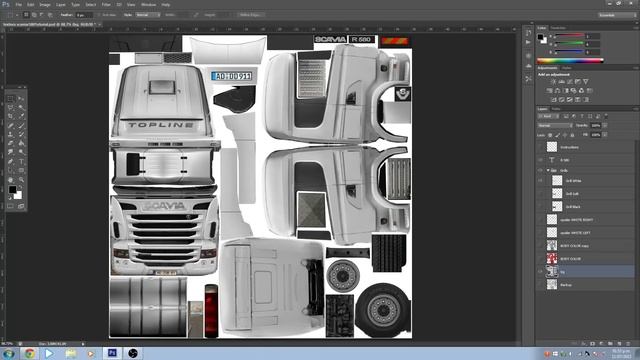
Task: Click the Feather input field
Action: click(84, 15)
